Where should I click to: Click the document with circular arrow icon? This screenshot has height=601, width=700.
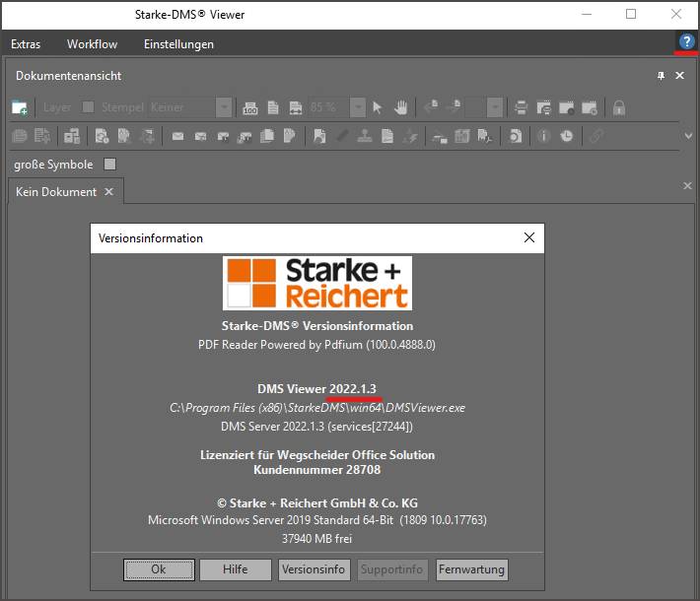tap(515, 136)
